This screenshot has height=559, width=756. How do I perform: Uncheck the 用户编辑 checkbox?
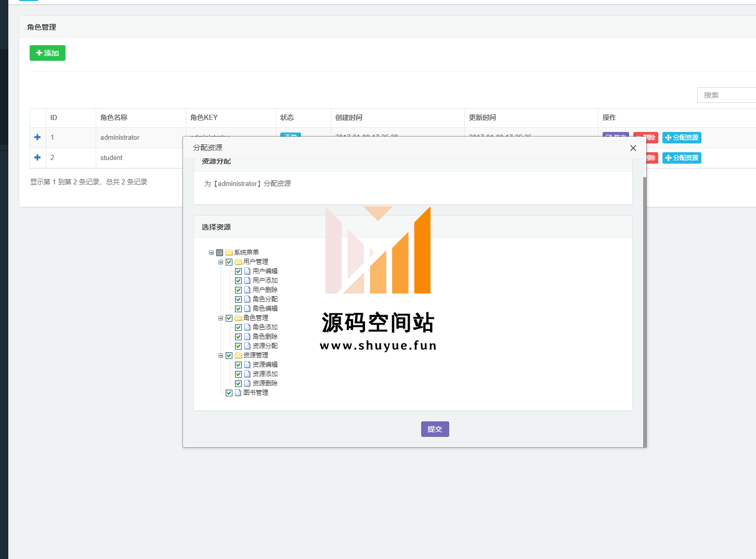(x=238, y=272)
